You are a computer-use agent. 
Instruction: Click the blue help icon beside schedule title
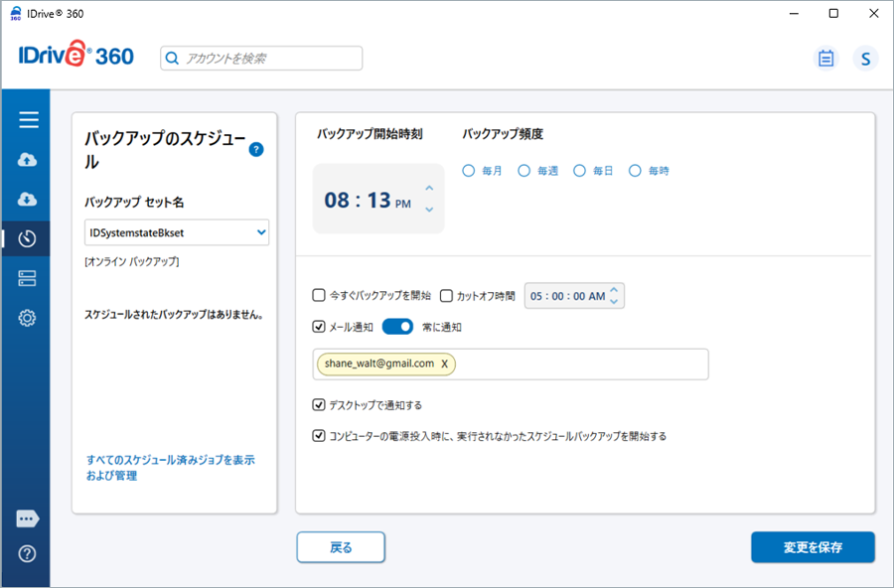pos(256,149)
